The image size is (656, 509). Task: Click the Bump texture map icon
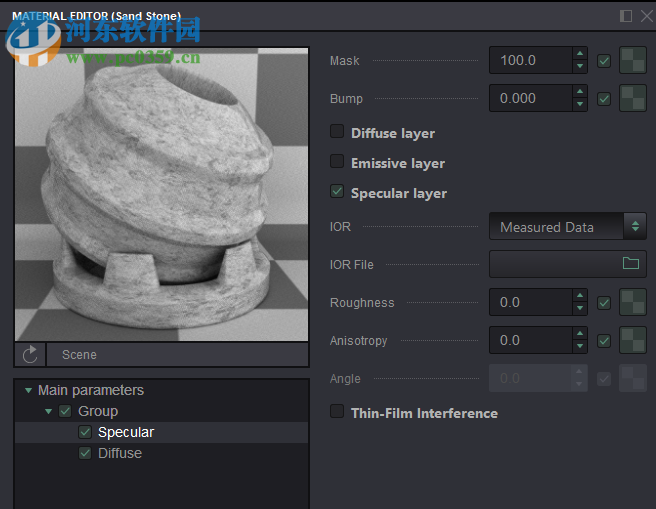click(632, 99)
